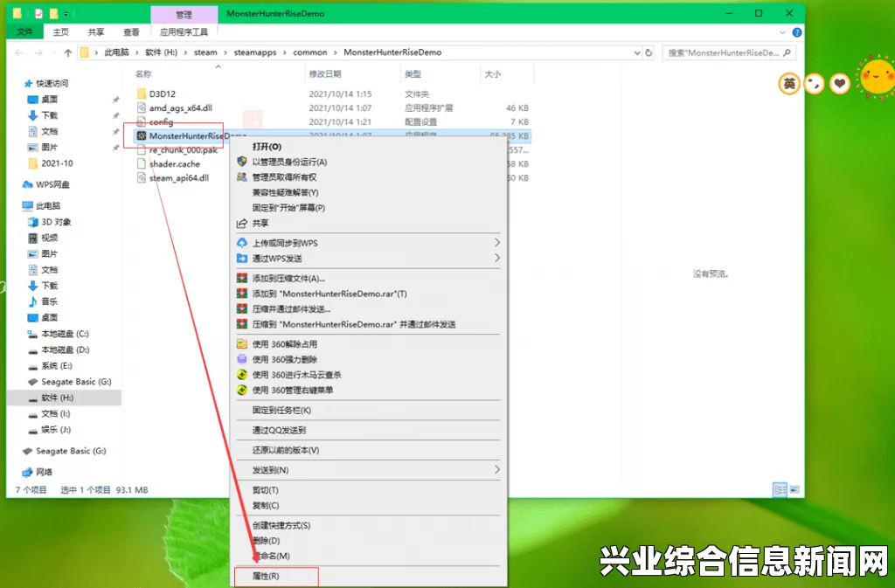
Task: Expand the 发送到(N) submenu arrow
Action: click(x=496, y=470)
